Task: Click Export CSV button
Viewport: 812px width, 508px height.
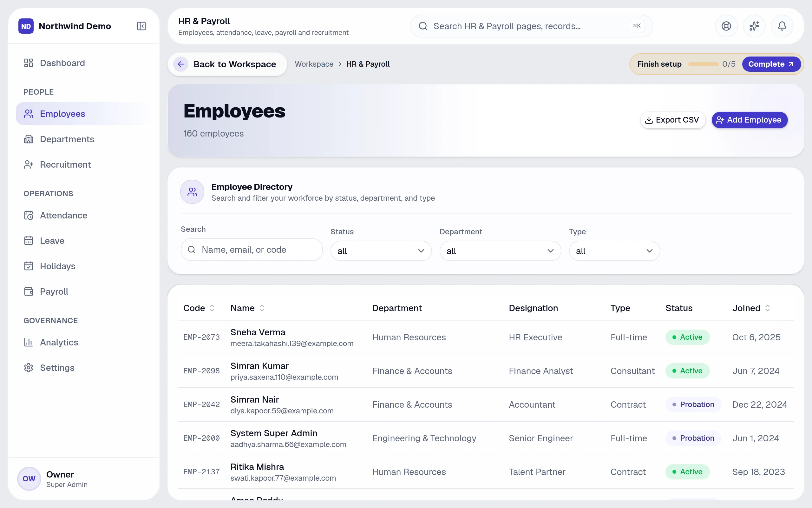Action: [672, 120]
